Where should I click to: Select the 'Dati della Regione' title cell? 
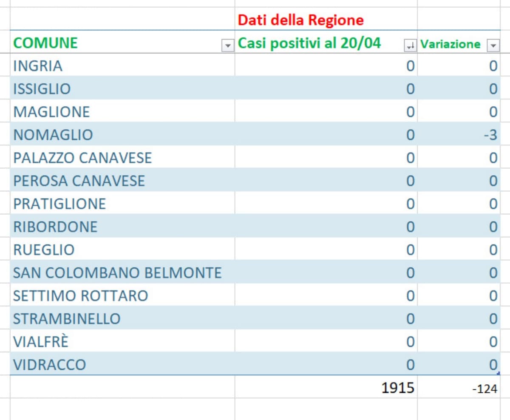tap(300, 20)
